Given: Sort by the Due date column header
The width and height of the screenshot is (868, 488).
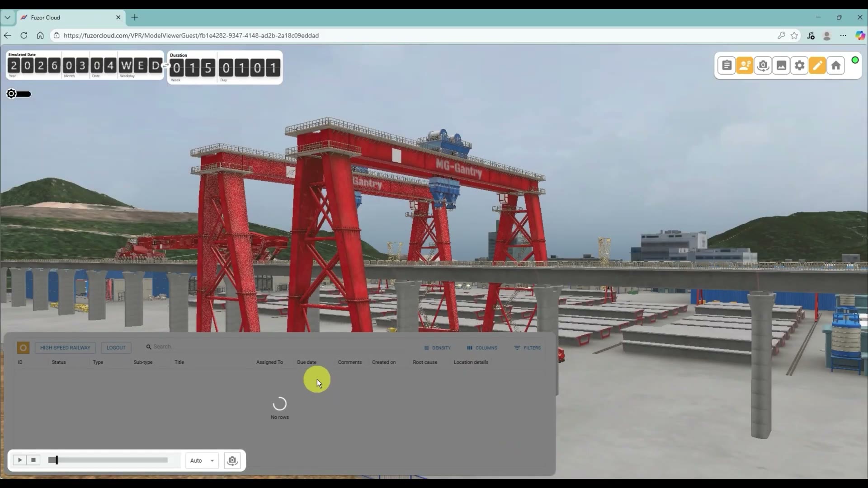Looking at the screenshot, I should click(307, 362).
